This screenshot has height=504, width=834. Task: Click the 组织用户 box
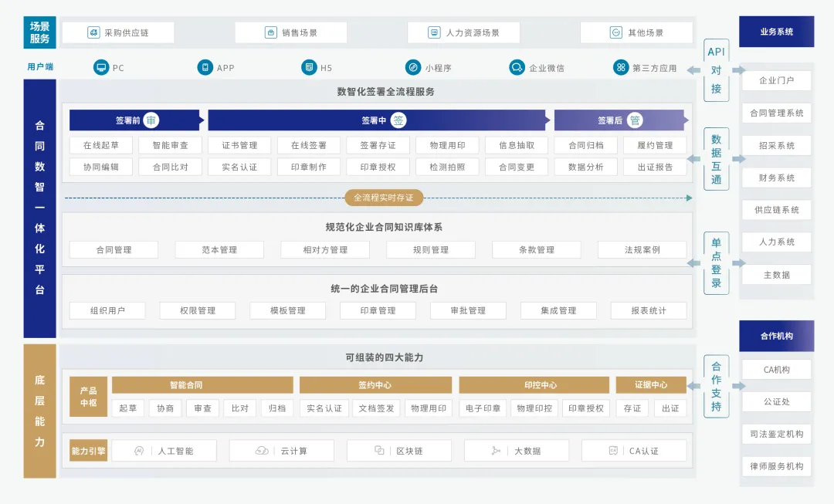(x=107, y=310)
